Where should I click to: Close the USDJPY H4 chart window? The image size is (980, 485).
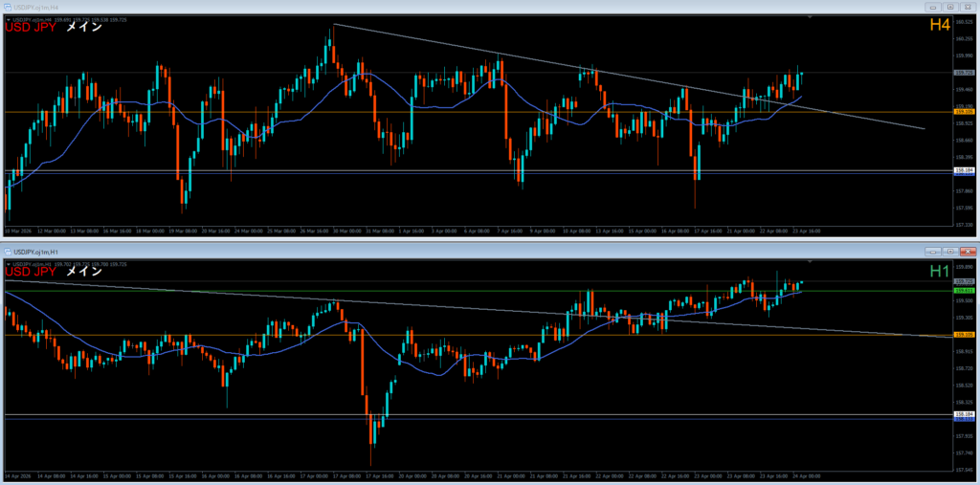click(x=969, y=7)
